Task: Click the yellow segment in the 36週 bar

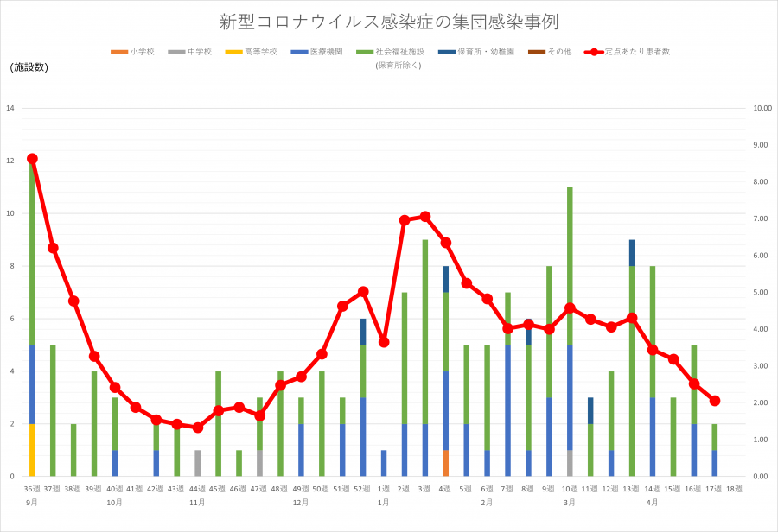Action: pos(32,450)
